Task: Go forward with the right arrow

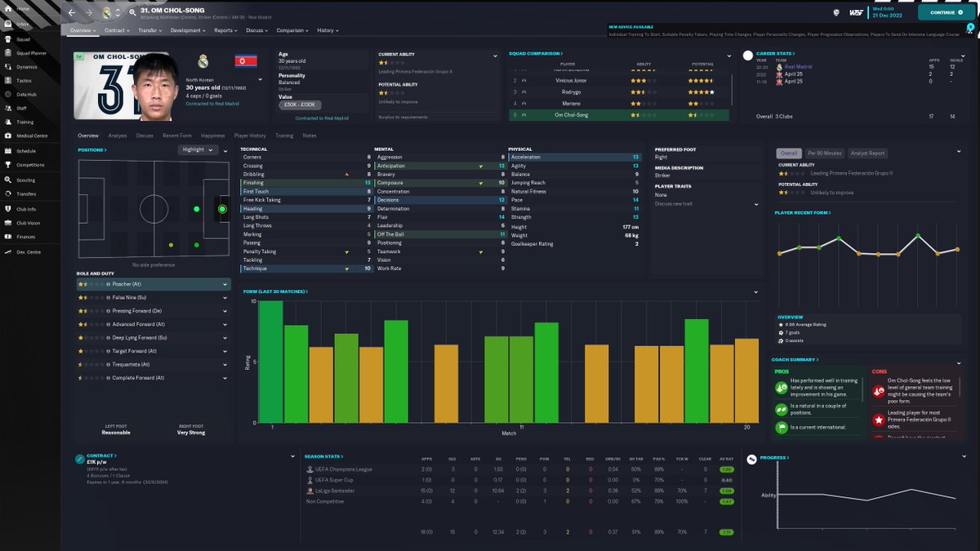Action: point(88,12)
